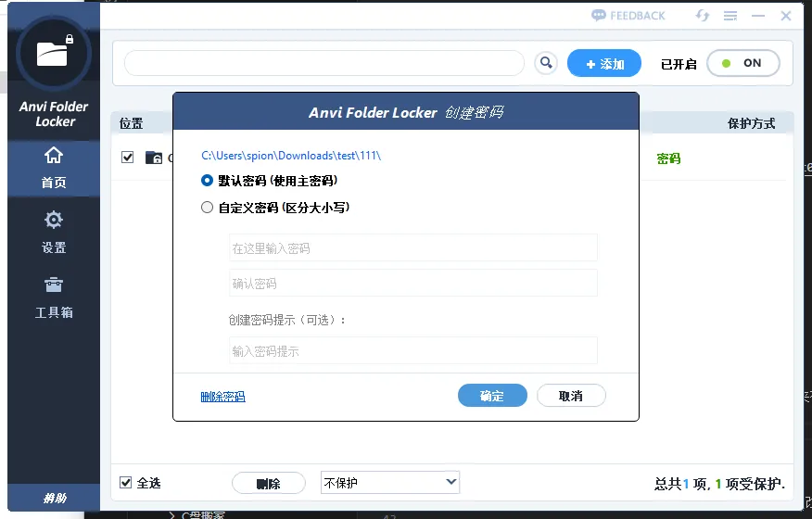Close the Anvi Folder Locker window

click(x=786, y=16)
